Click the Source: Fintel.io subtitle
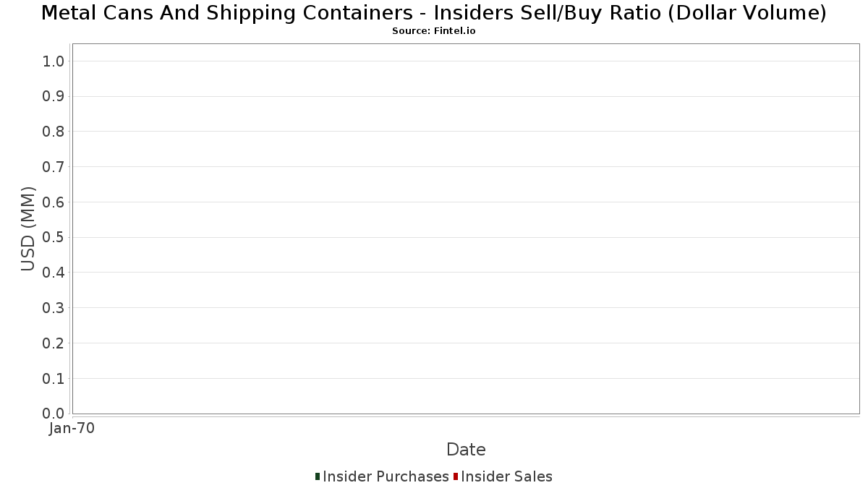Image resolution: width=868 pixels, height=488 pixels. [x=434, y=31]
